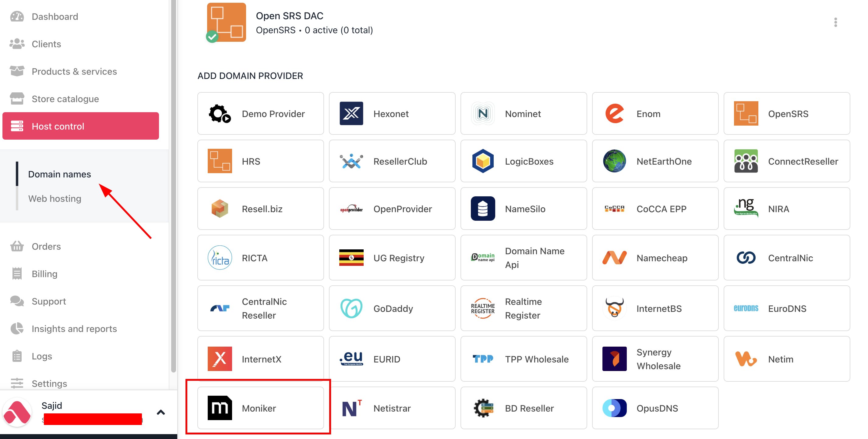Open Support in the sidebar
868x439 pixels.
[x=49, y=301]
